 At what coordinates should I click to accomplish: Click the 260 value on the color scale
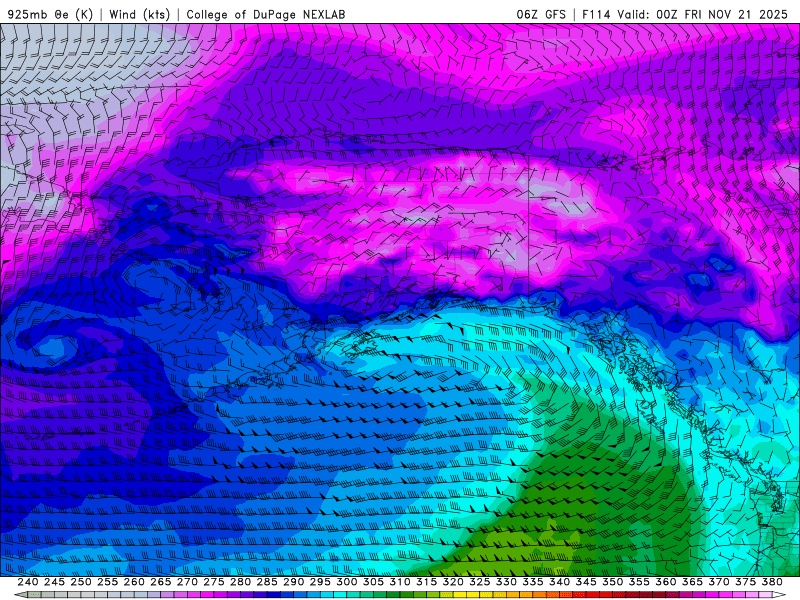point(134,582)
